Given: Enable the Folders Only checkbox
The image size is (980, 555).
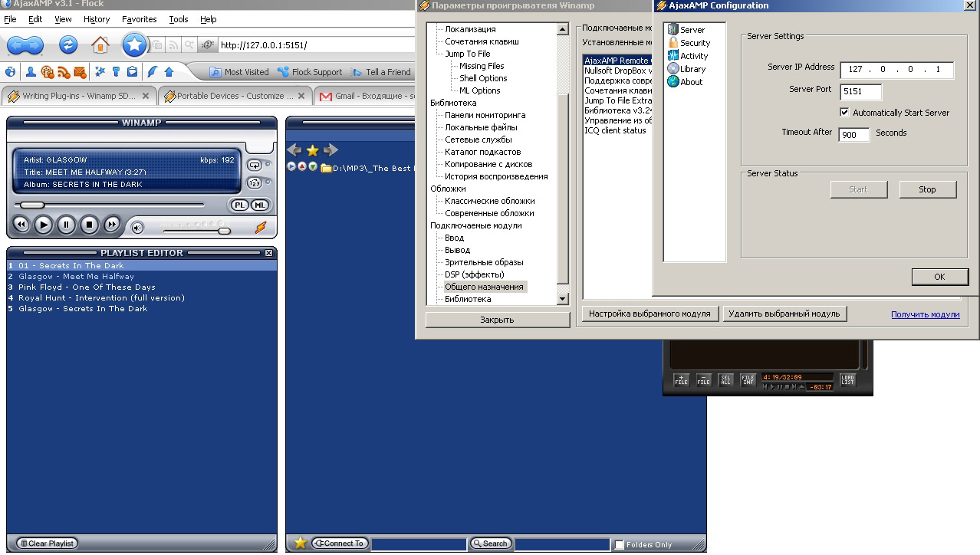Looking at the screenshot, I should tap(620, 545).
